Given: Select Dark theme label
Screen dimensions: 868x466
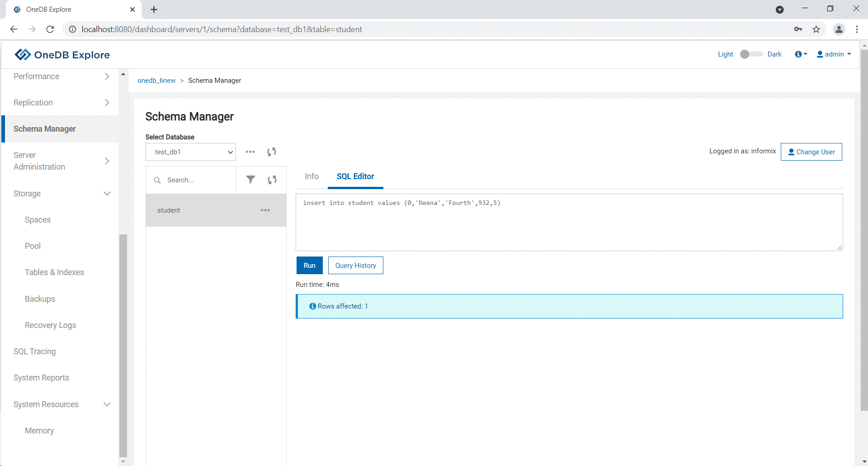Looking at the screenshot, I should [774, 54].
